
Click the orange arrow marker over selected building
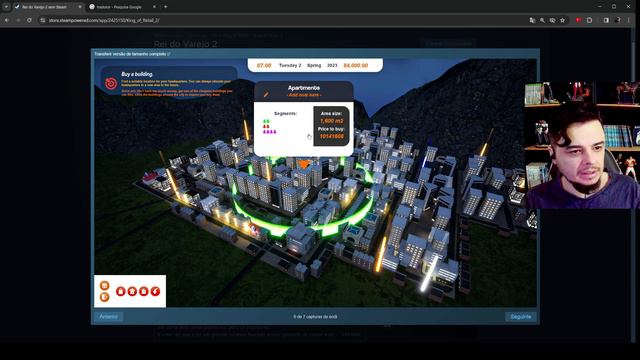click(x=303, y=164)
